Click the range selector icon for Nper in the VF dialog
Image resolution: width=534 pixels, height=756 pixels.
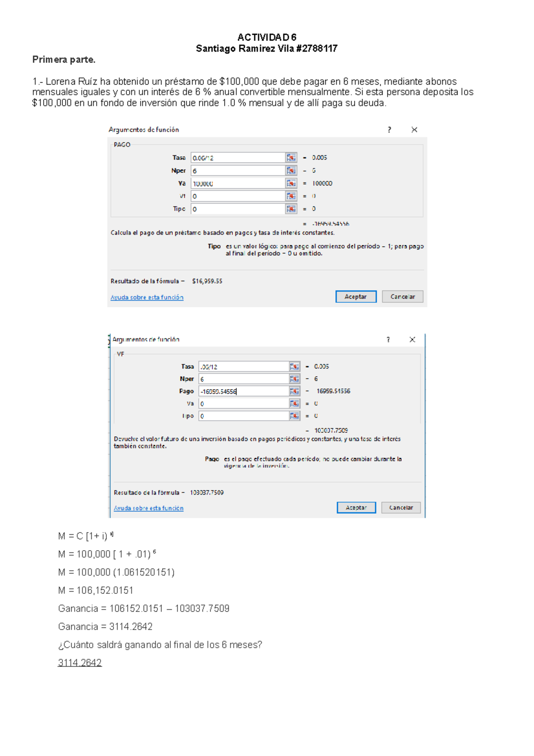pos(294,379)
